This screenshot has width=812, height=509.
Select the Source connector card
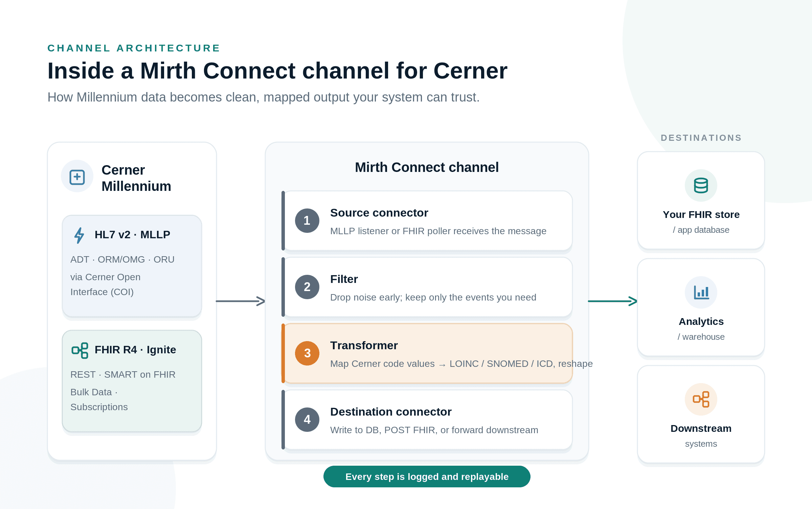click(x=427, y=221)
